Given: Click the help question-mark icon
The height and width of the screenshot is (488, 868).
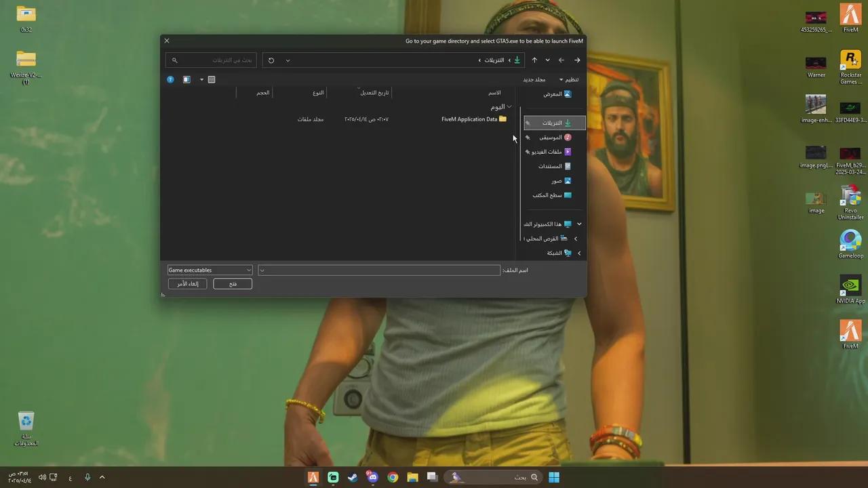Looking at the screenshot, I should point(170,79).
